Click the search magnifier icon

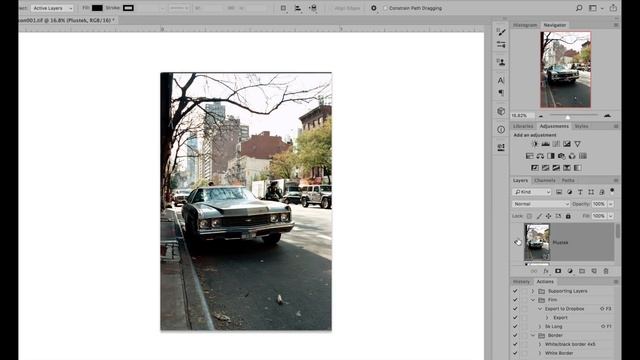coord(579,8)
